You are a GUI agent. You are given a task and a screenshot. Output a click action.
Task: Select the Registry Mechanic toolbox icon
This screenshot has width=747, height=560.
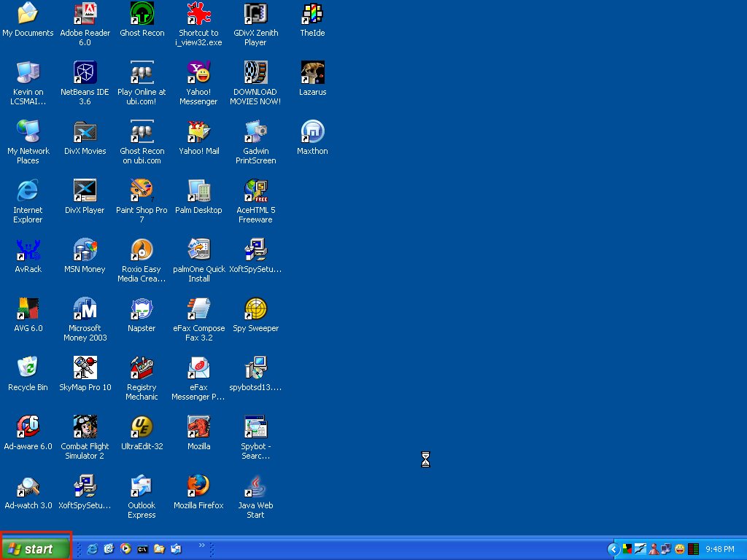point(142,367)
